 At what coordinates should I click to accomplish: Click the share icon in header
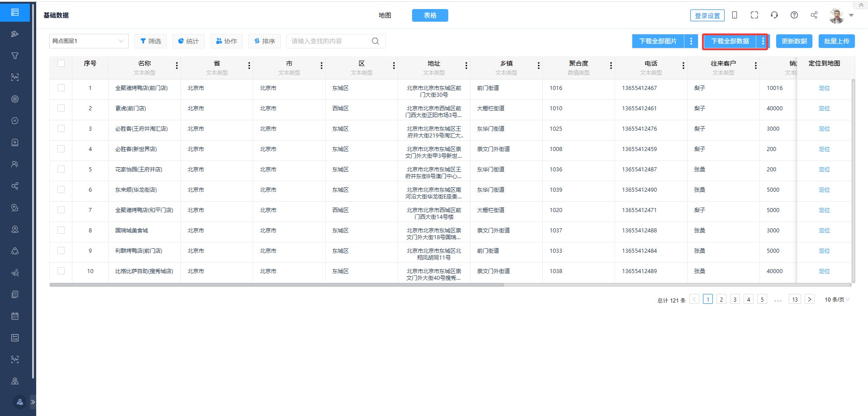[814, 15]
